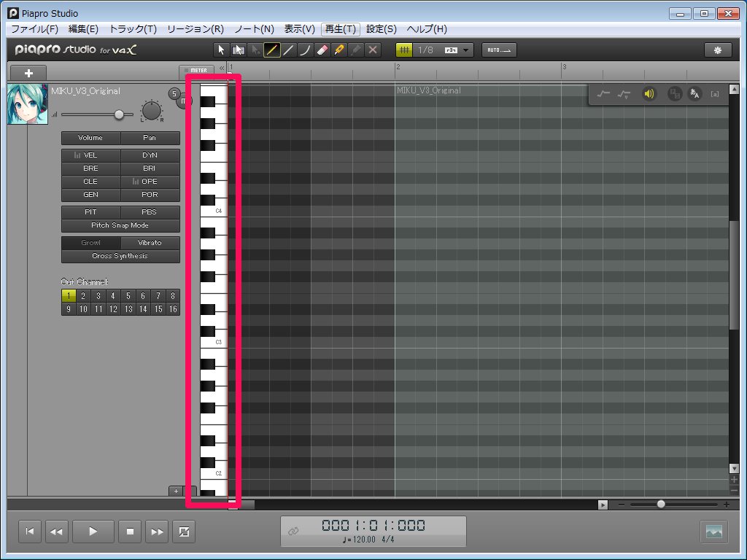The image size is (747, 560).
Task: Click the song position link icon
Action: pyautogui.click(x=293, y=531)
